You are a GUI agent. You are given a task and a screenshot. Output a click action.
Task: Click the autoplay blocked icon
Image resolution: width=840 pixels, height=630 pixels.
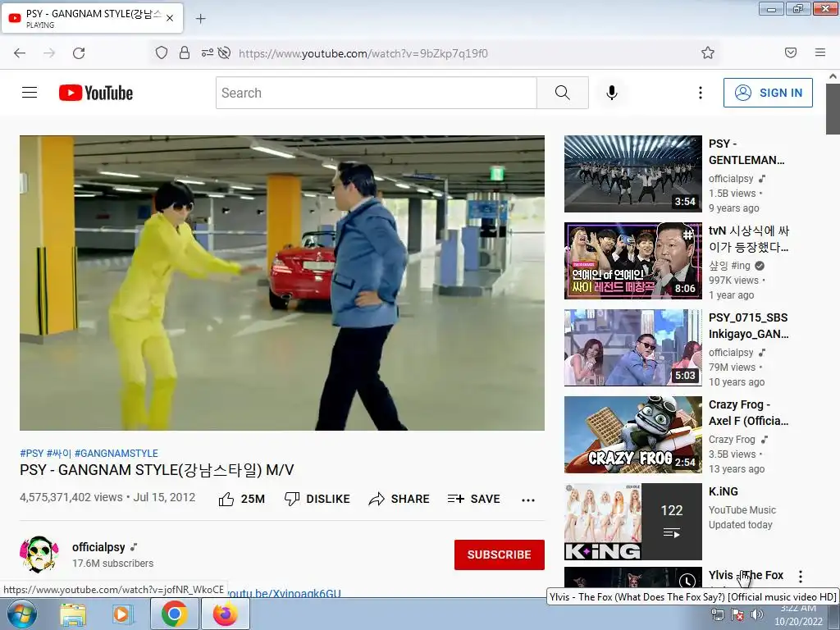click(225, 52)
